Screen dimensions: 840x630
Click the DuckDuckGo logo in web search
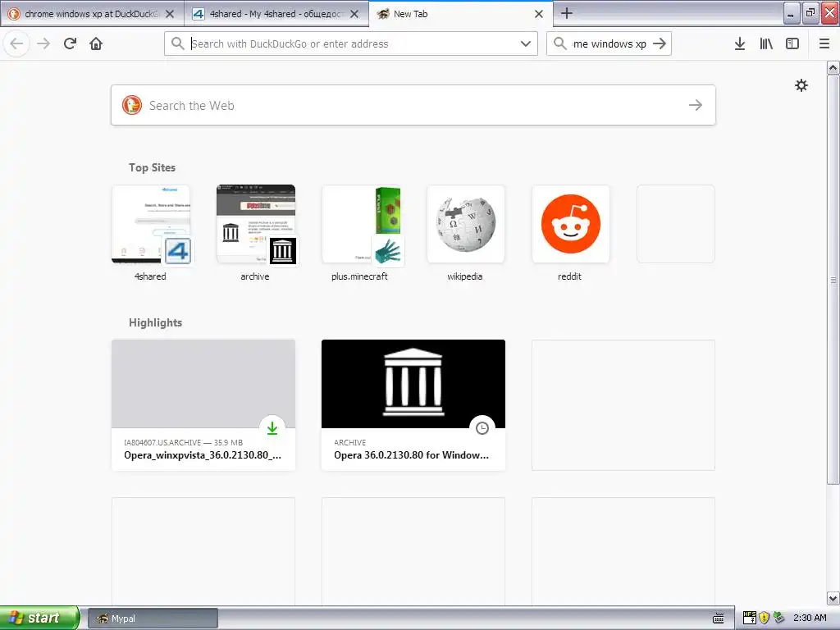coord(132,105)
